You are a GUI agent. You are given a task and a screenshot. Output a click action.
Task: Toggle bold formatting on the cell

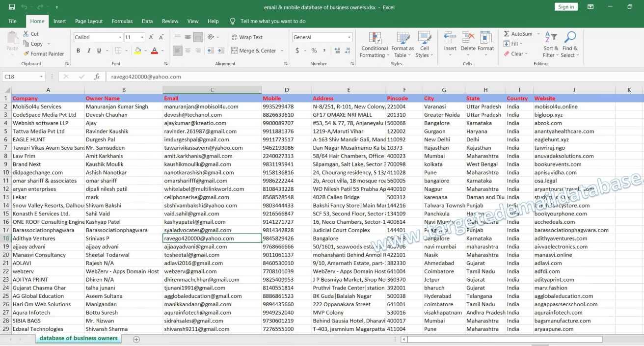78,50
